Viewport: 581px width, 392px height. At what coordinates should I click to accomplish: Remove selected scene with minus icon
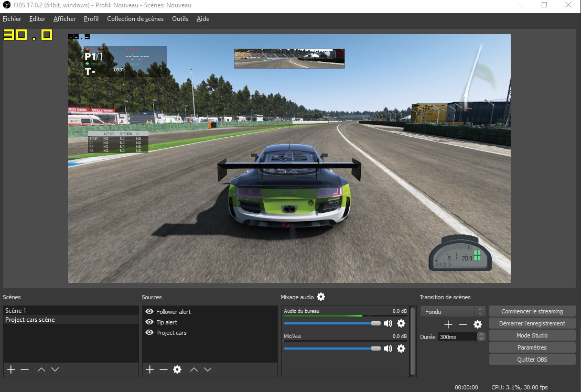pos(25,369)
